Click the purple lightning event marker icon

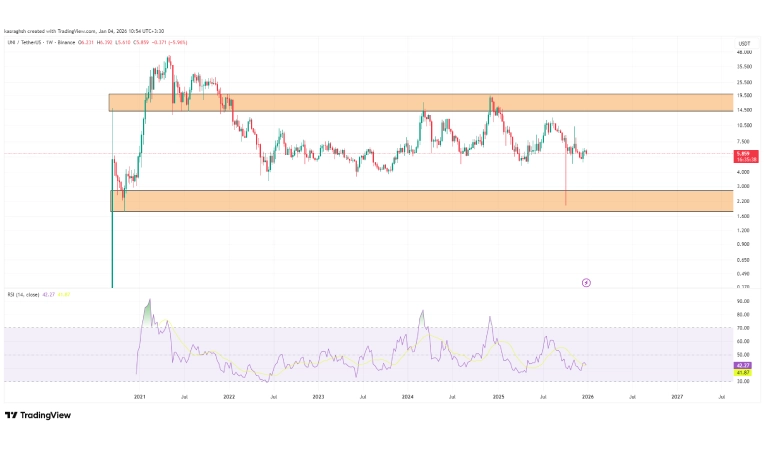click(586, 282)
